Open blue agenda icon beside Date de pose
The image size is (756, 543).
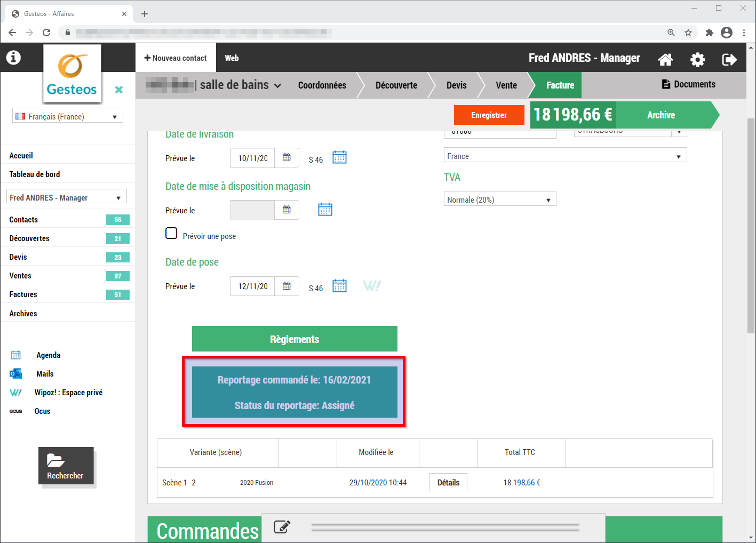339,286
